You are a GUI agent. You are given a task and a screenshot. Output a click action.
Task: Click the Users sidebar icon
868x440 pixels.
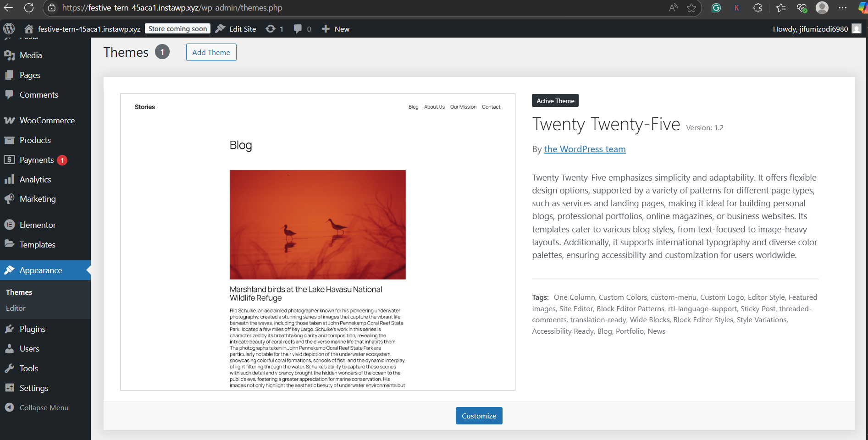click(9, 349)
